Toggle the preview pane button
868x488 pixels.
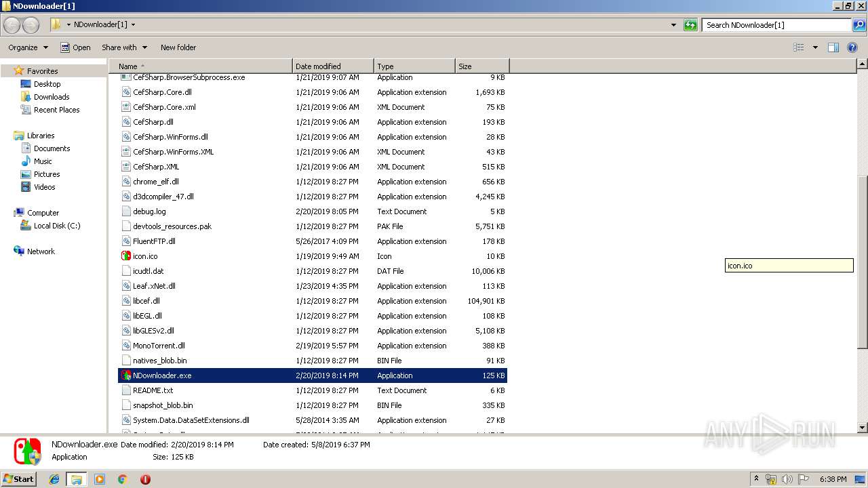pyautogui.click(x=833, y=47)
